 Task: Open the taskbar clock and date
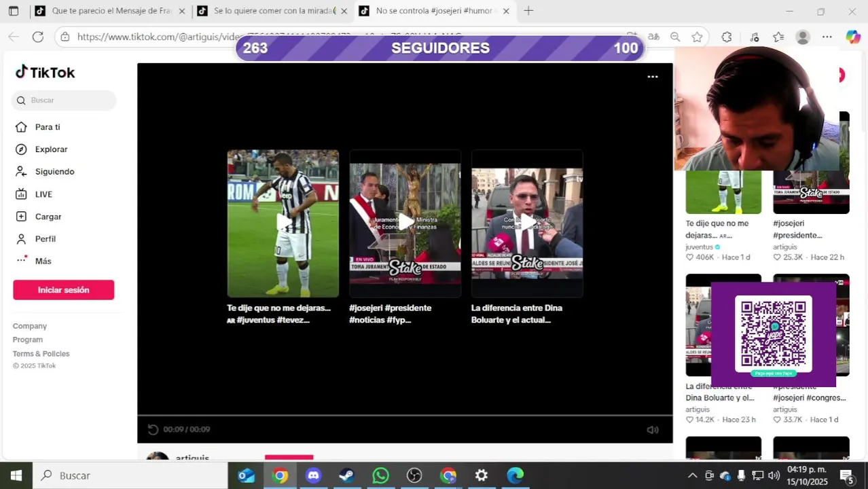[807, 475]
